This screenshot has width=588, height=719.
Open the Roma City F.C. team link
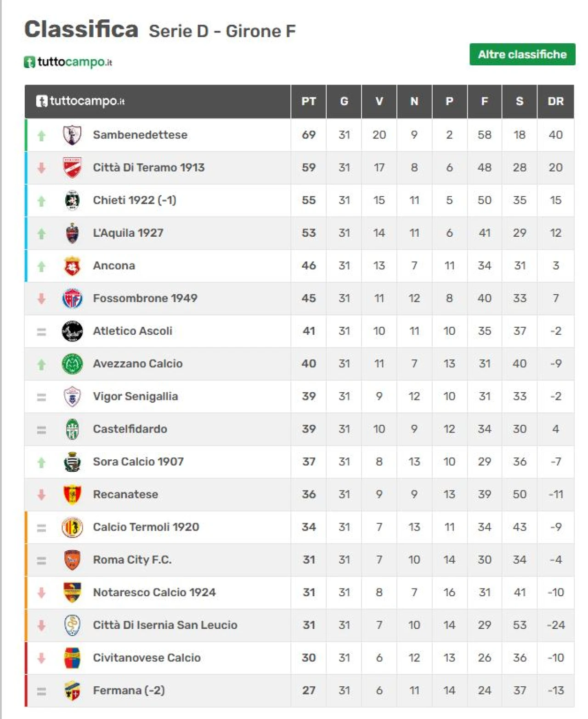coord(132,560)
